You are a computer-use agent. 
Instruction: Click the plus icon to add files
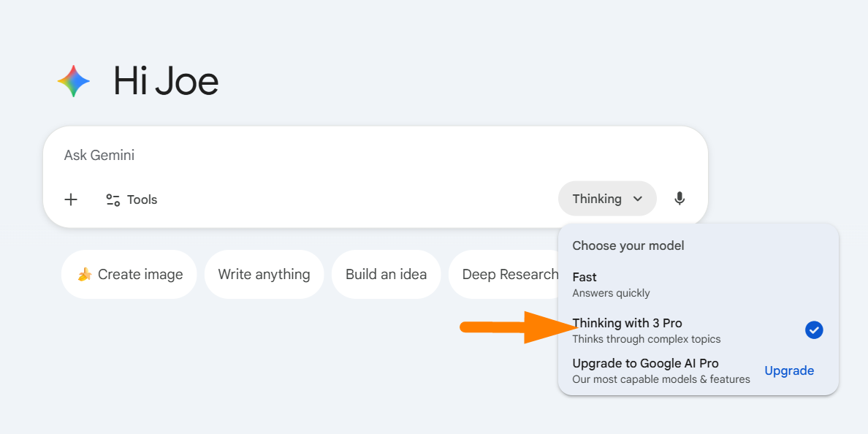[71, 199]
